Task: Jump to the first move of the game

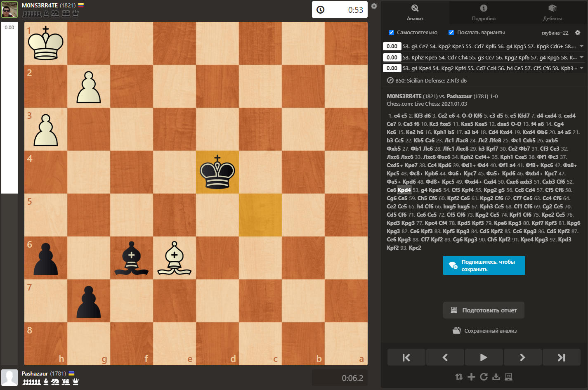Action: (x=406, y=357)
